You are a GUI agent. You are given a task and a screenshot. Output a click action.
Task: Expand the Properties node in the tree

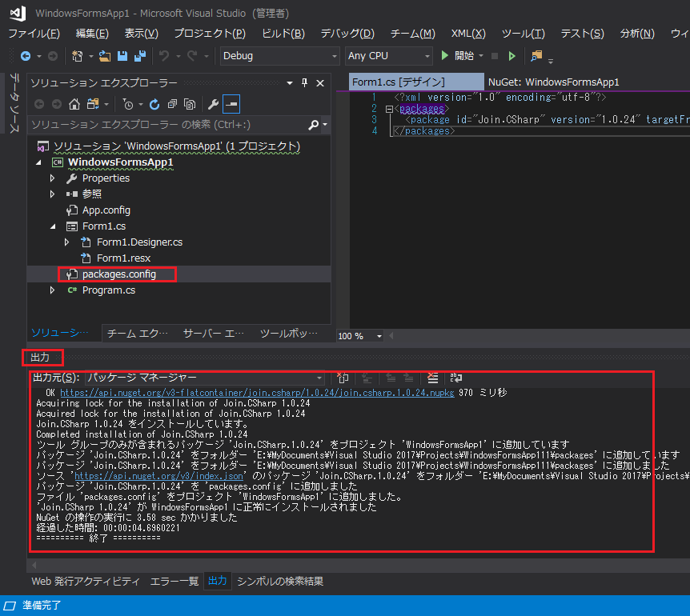pyautogui.click(x=53, y=178)
